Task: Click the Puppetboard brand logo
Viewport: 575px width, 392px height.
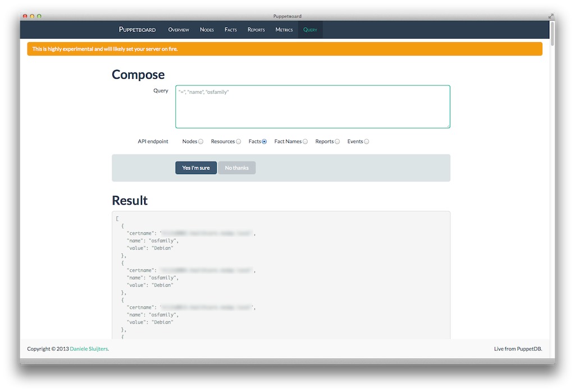Action: [137, 30]
